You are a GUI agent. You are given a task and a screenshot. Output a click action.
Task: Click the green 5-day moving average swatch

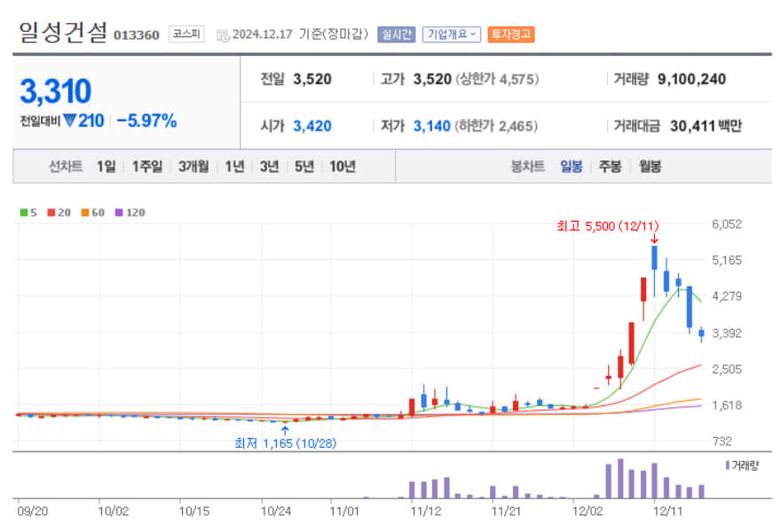[23, 213]
